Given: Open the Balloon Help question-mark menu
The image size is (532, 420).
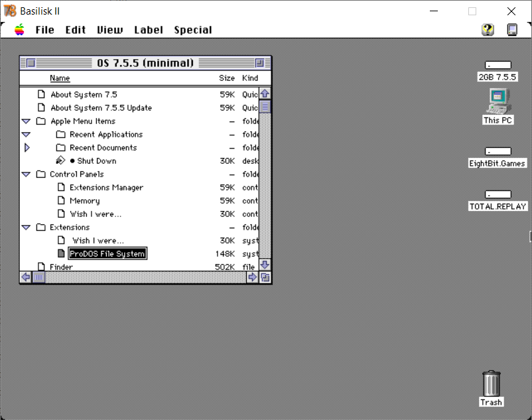Looking at the screenshot, I should [488, 29].
